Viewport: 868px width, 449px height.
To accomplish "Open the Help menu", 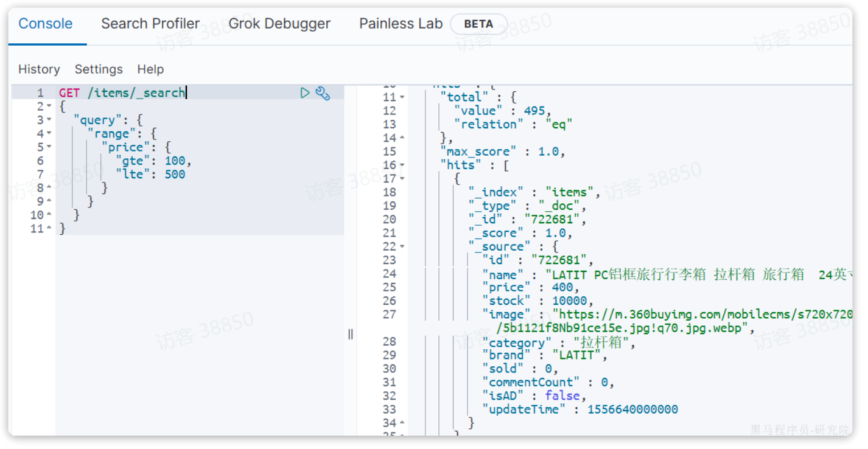I will (x=150, y=69).
